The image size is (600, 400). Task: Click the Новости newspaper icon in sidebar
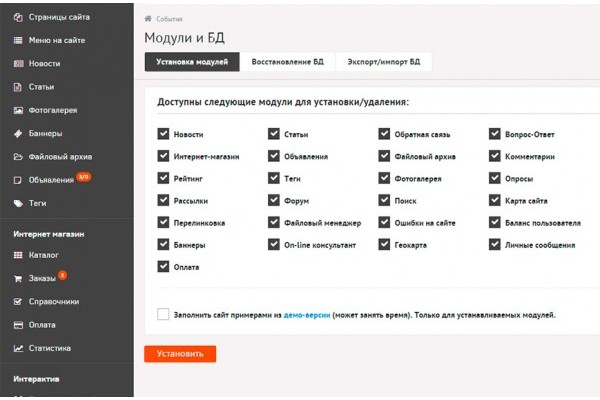(18, 64)
